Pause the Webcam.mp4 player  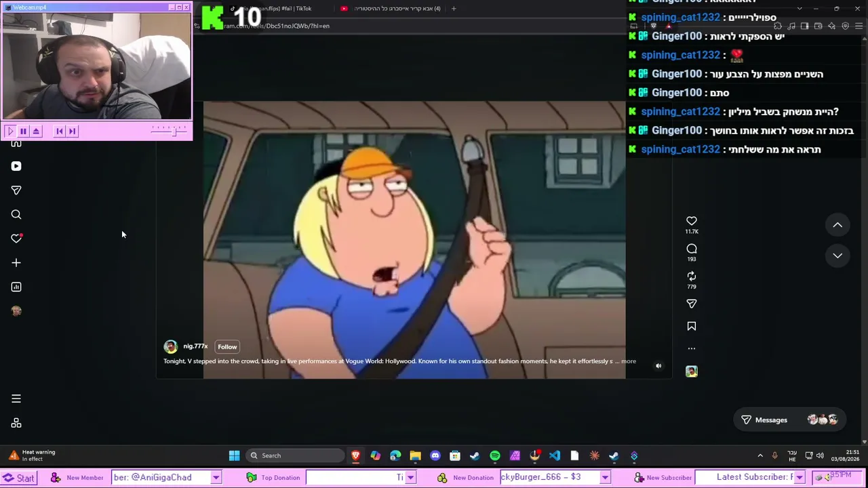point(23,131)
